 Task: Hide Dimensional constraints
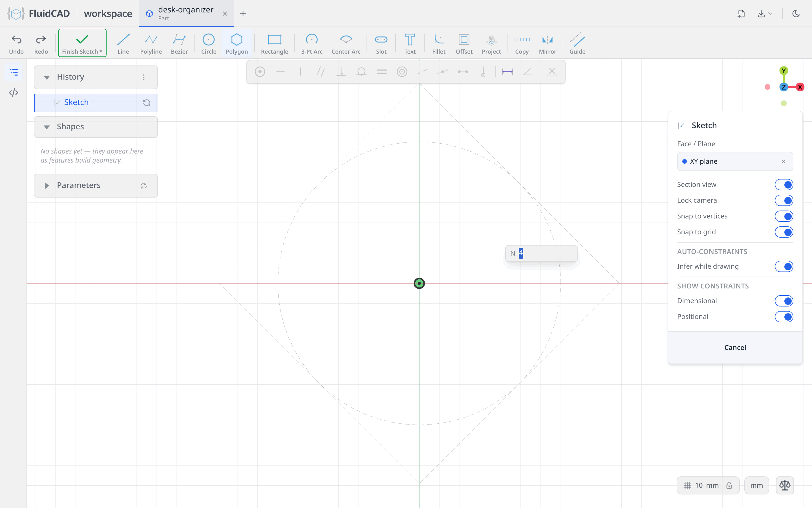coord(784,301)
